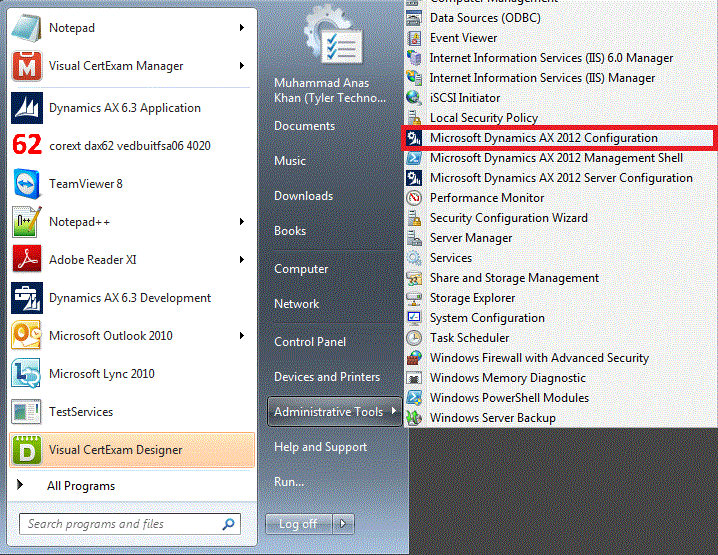Open shutdown options arrow beside Log off

coord(343,523)
